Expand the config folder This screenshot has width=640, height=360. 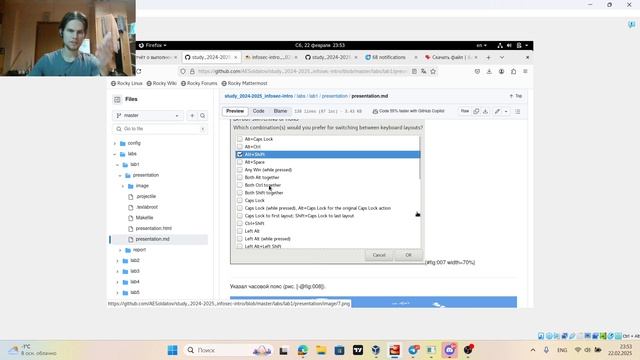pyautogui.click(x=115, y=143)
